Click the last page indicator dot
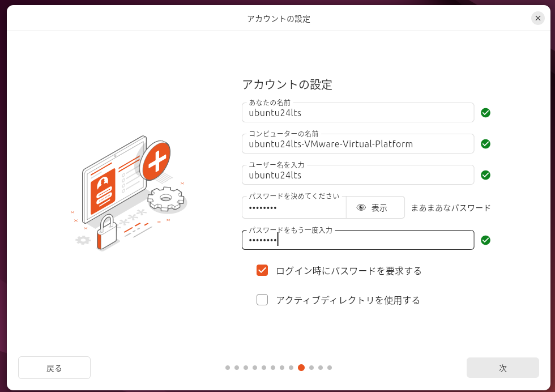Viewport: 555px width, 392px height. (330, 368)
